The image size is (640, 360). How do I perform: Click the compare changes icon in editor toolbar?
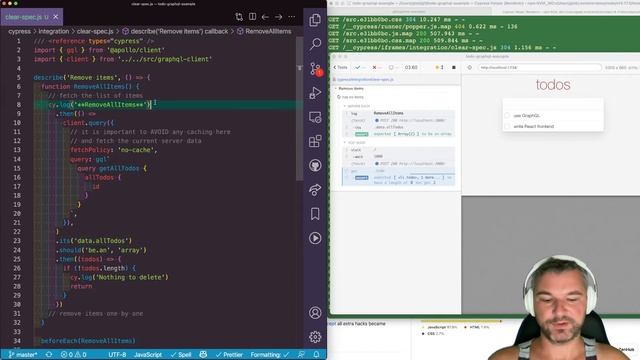pos(239,17)
